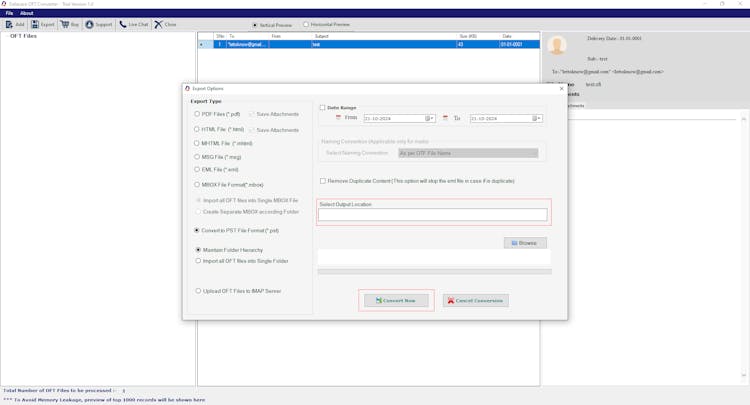Open the About menu
The image size is (750, 405).
(26, 13)
